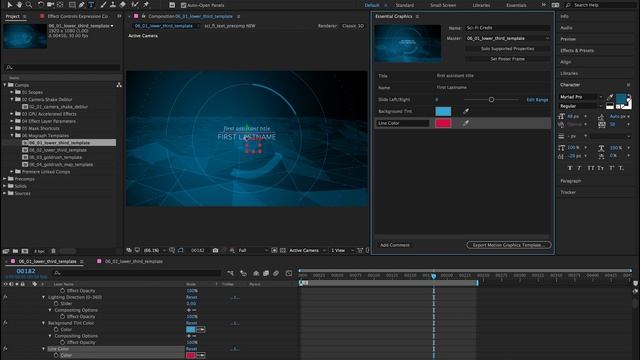Switch to the Small Screen workspace
Viewport: 640px width, 360px height.
click(443, 5)
